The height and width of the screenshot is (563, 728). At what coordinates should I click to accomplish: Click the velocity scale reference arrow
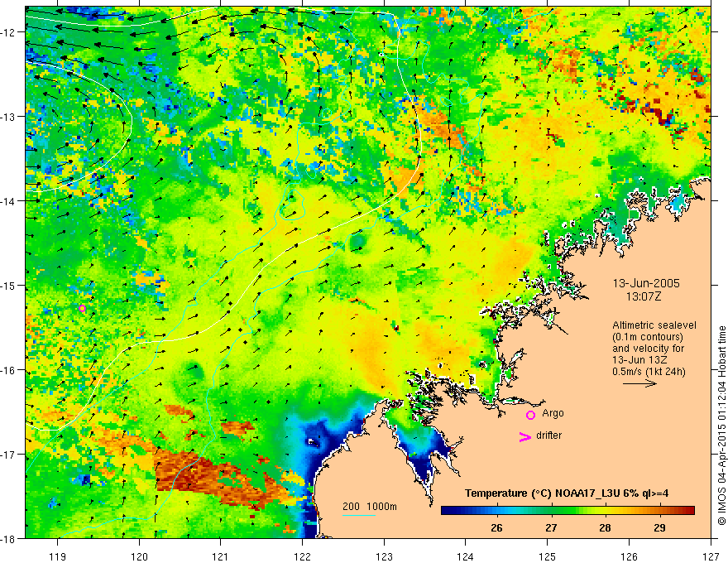tap(639, 383)
